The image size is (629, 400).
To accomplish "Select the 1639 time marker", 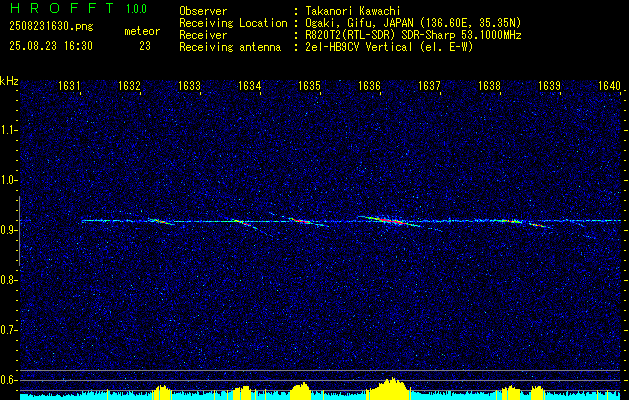I will click(550, 86).
